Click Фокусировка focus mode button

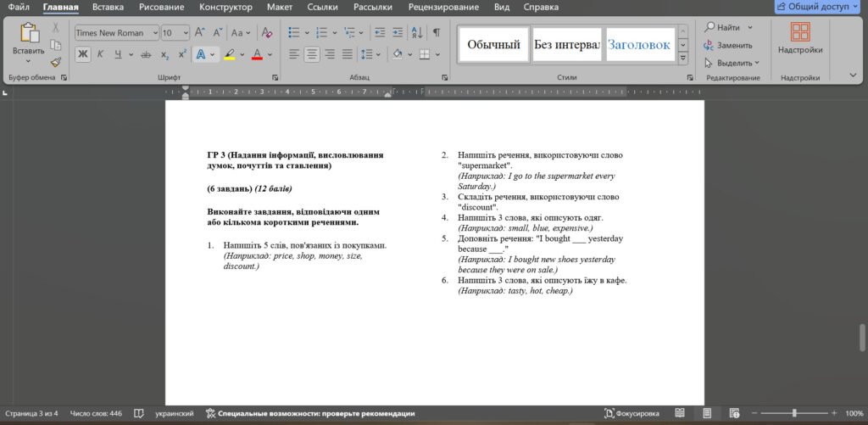pos(632,413)
